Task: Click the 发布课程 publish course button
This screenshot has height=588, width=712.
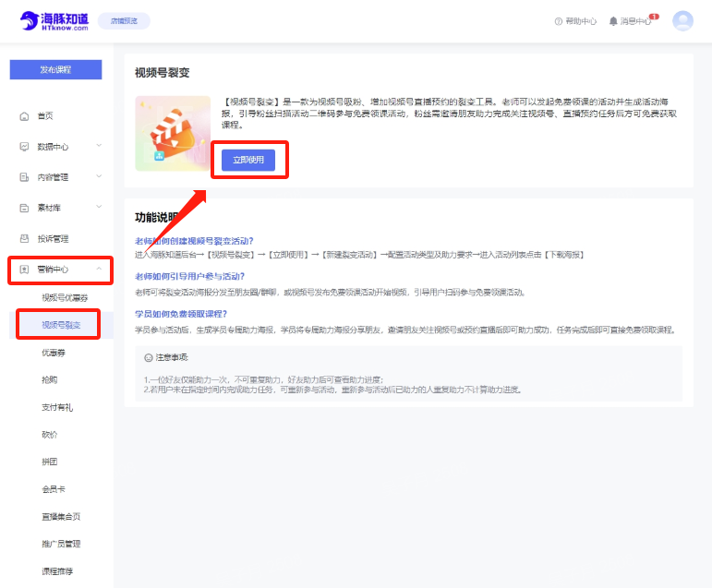Action: pyautogui.click(x=55, y=69)
